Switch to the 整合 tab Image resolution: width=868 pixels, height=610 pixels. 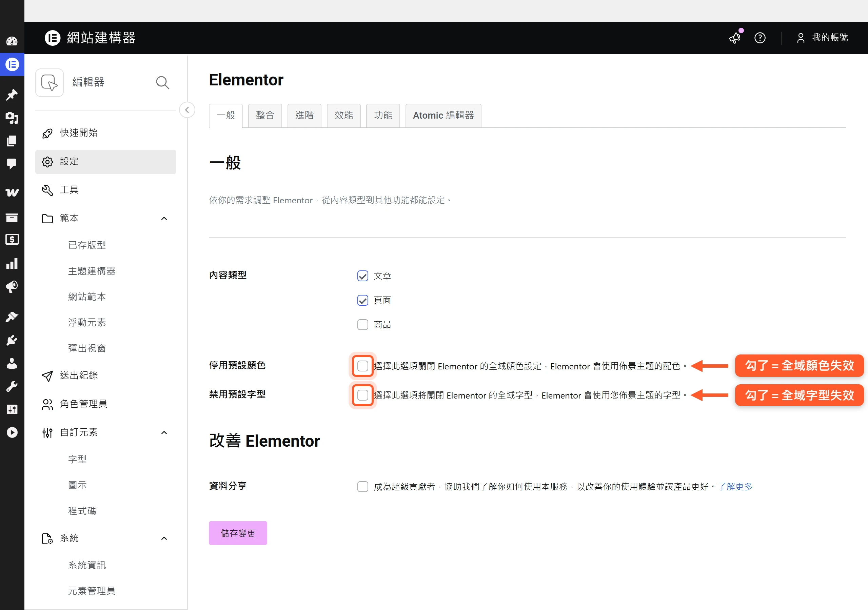(265, 115)
